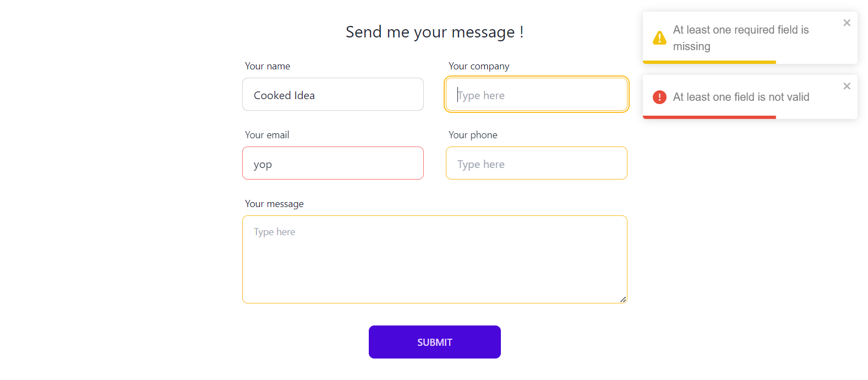Click the yellow warning triangle icon
Image resolution: width=868 pixels, height=380 pixels.
[659, 38]
